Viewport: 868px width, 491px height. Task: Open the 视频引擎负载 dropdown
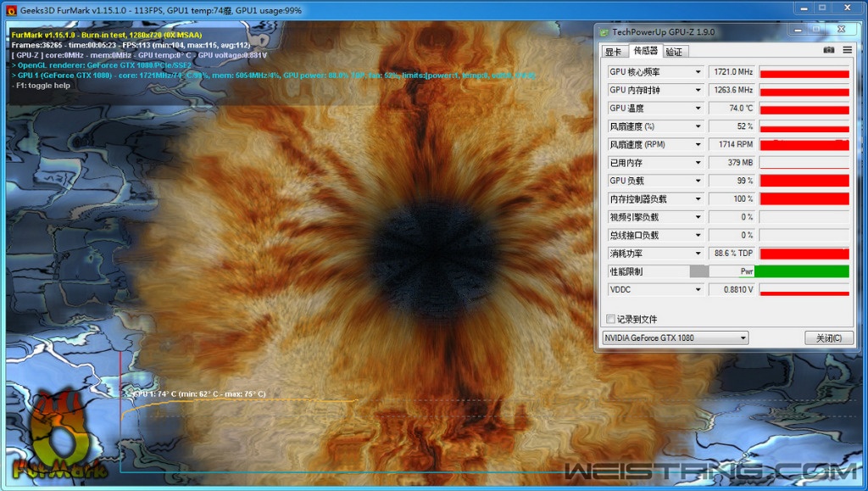[x=698, y=217]
